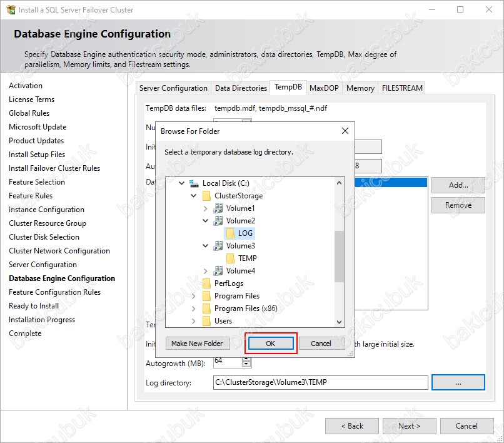Image resolution: width=504 pixels, height=443 pixels.
Task: Click the ClusterStorage folder icon
Action: tap(206, 196)
